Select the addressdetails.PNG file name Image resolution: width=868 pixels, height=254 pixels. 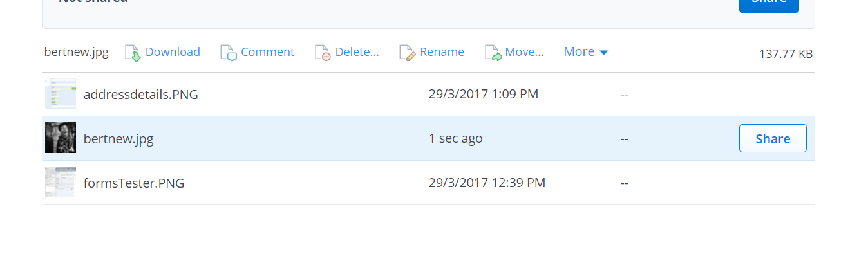click(141, 95)
